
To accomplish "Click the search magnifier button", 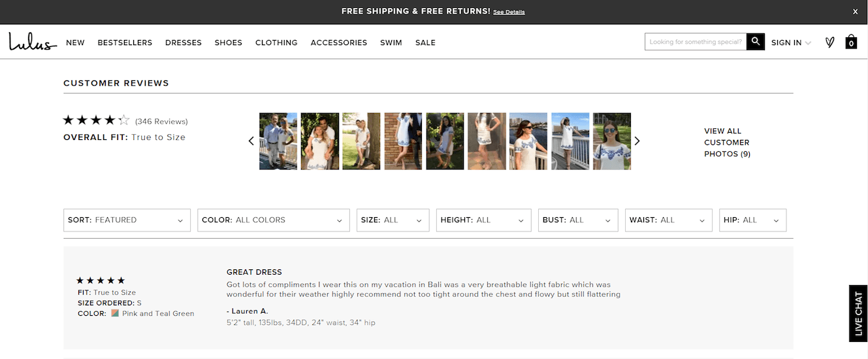I will pos(756,42).
